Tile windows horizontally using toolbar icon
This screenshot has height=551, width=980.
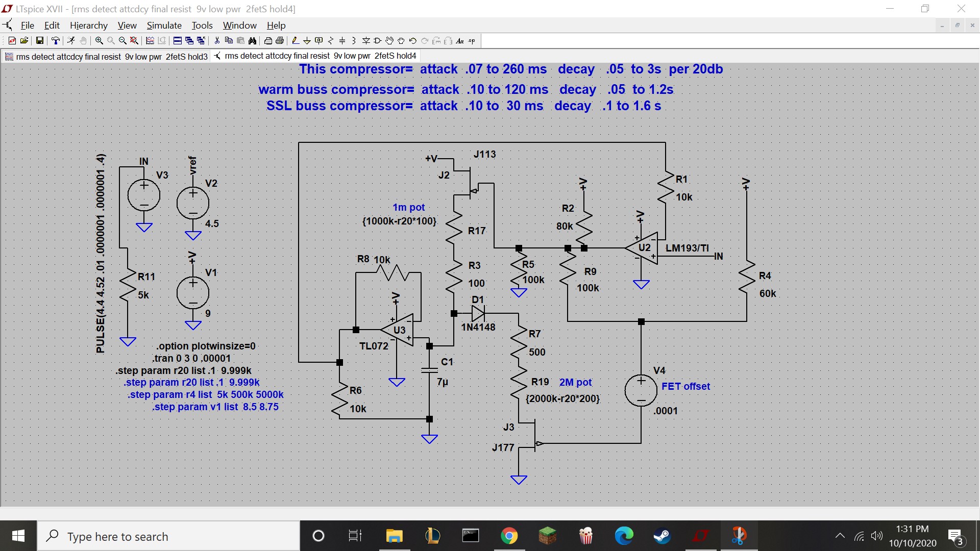pos(178,41)
